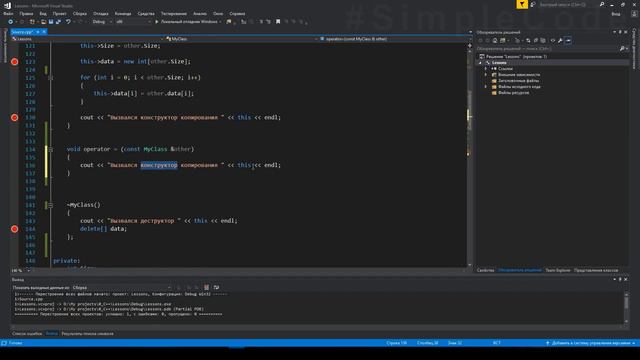The height and width of the screenshot is (360, 640).
Task: Expand the Внешние зависимости node
Action: coord(486,75)
